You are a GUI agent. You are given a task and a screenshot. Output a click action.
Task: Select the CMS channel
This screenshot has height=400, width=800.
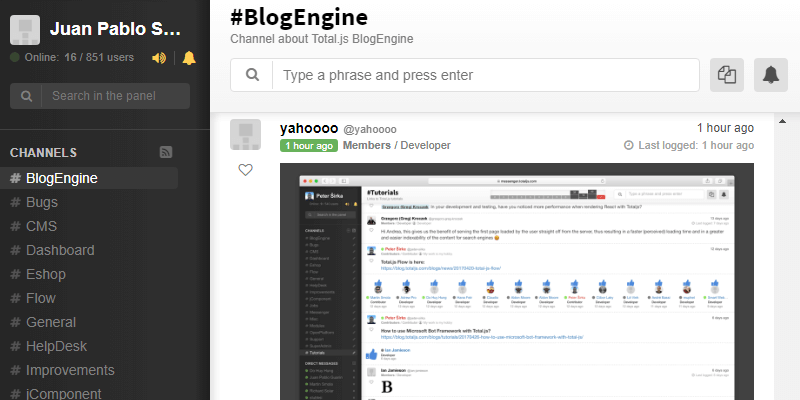point(41,226)
